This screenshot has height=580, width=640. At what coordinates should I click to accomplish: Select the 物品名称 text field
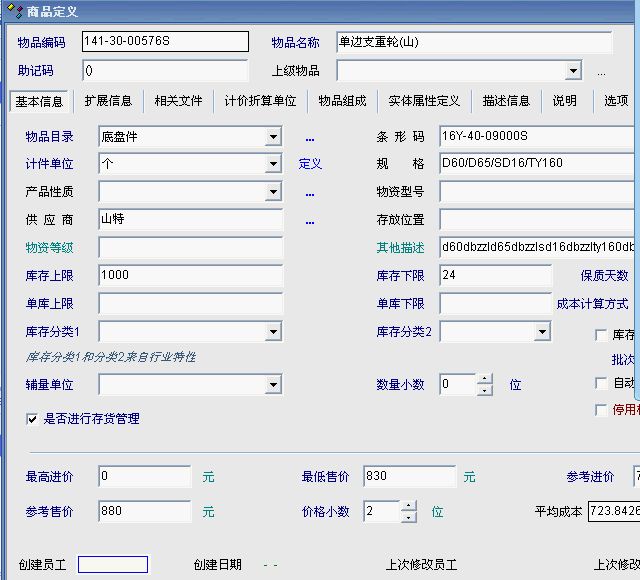(x=474, y=42)
